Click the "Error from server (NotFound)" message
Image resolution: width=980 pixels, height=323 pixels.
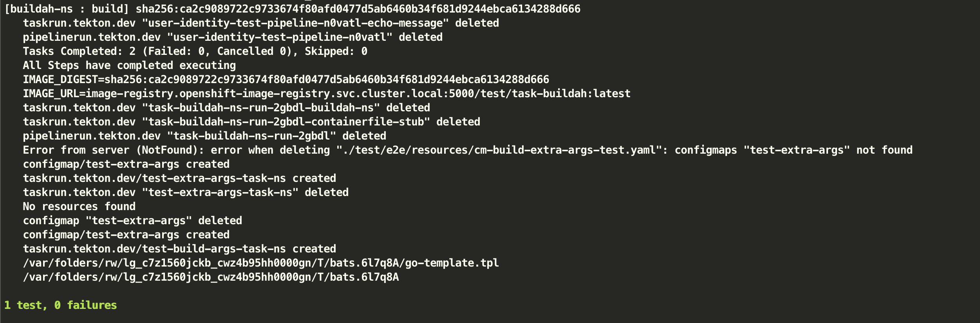110,150
